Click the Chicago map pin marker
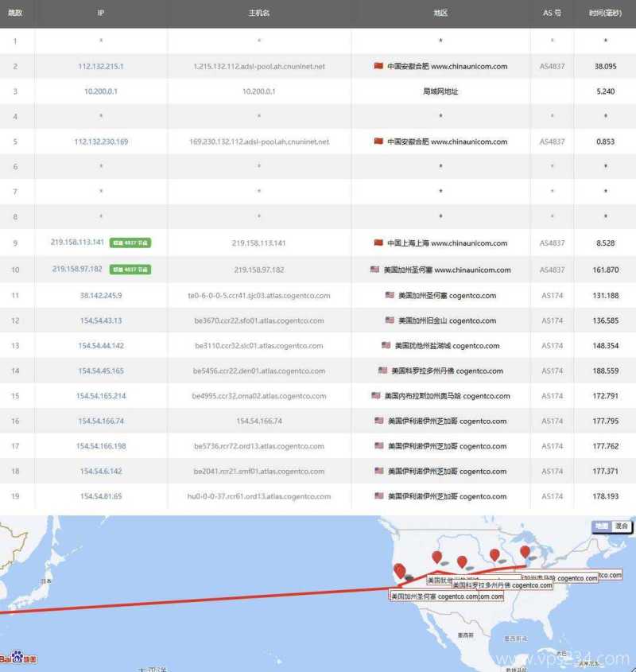The height and width of the screenshot is (672, 636). click(x=525, y=551)
